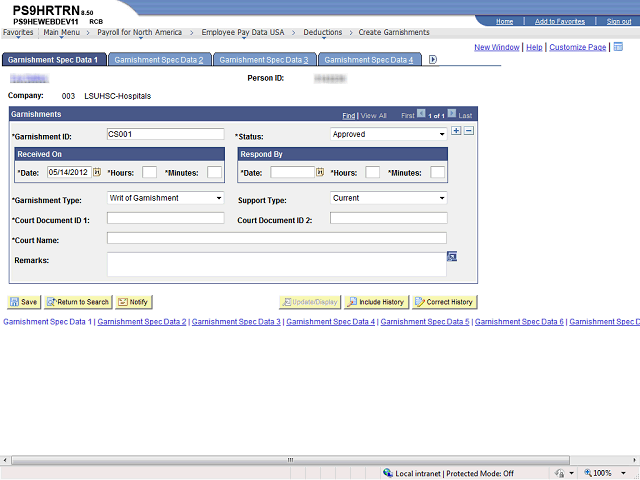Screen dimensions: 640x480
Task: Switch to Garnishment Spec Data 4 tab
Action: pyautogui.click(x=368, y=60)
